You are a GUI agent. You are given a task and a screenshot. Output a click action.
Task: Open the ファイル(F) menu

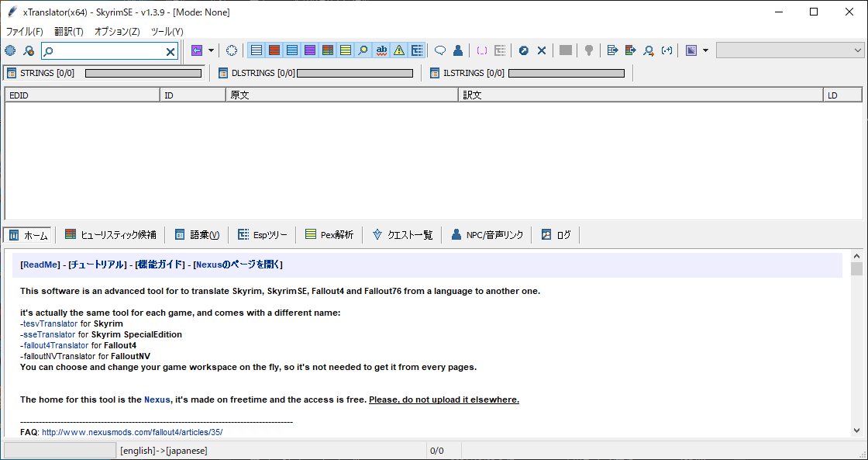(24, 32)
